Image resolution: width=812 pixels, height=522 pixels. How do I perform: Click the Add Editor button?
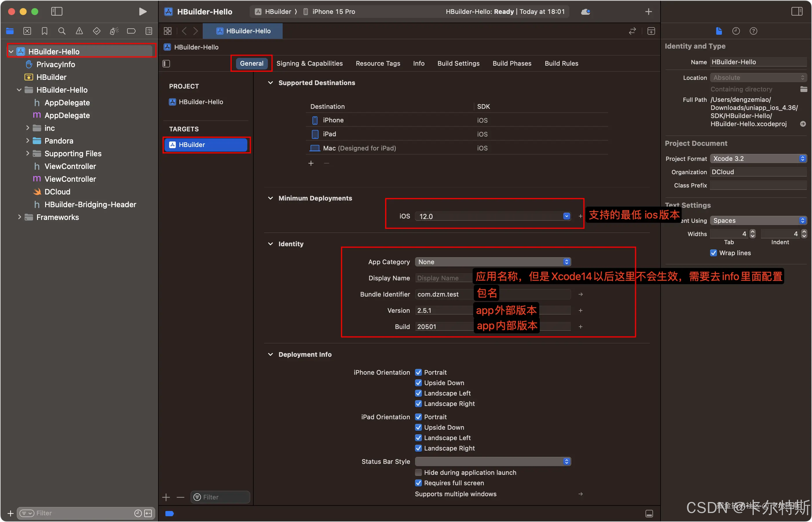[651, 31]
